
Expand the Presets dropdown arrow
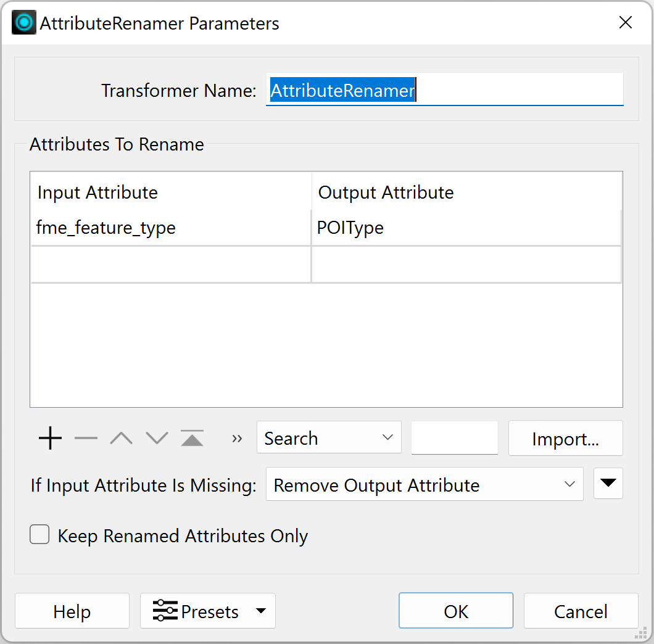click(261, 611)
